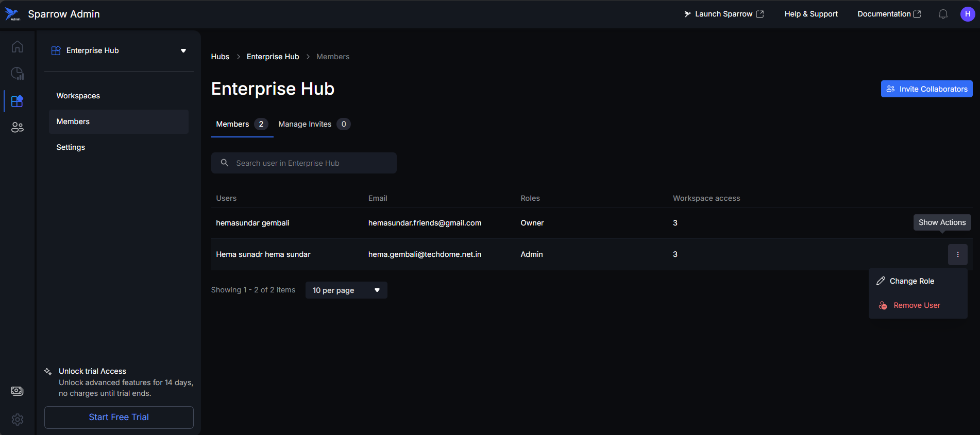The height and width of the screenshot is (435, 980).
Task: Open the 10 per page dropdown
Action: point(346,290)
